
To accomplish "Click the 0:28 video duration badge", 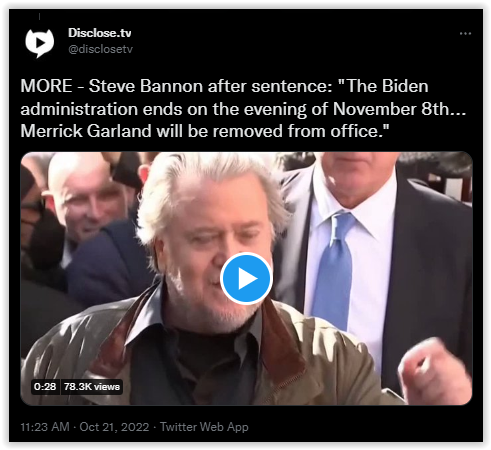I will click(x=45, y=387).
